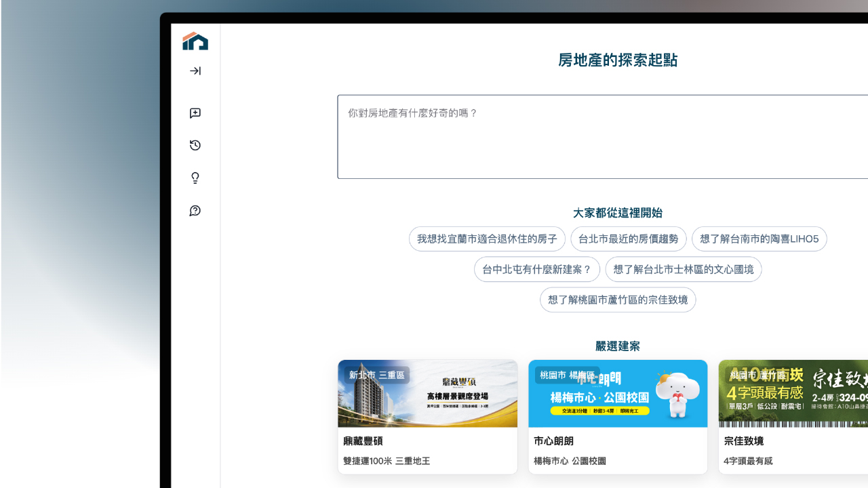868x488 pixels.
Task: Open the 鼎藏豐碩 card title link
Action: [x=363, y=441]
